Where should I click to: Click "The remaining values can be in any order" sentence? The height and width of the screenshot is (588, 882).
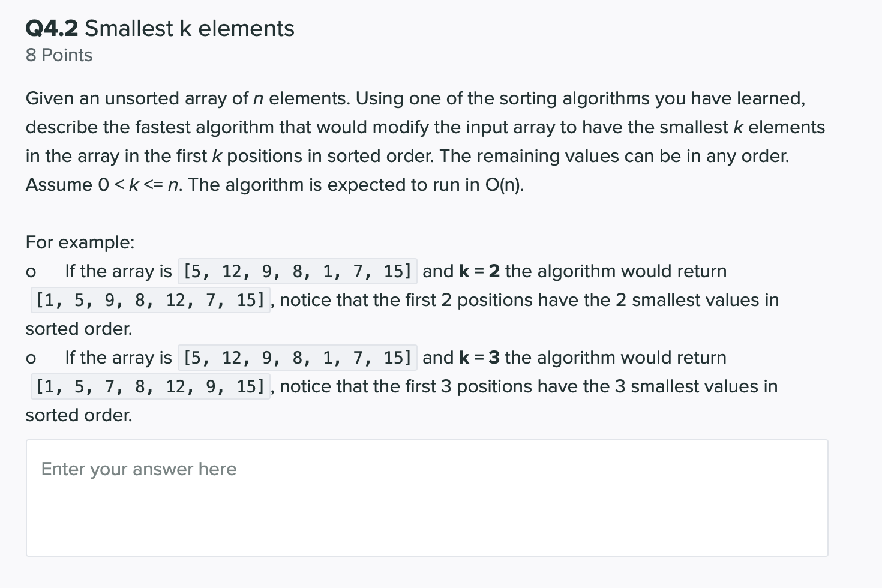coord(614,156)
